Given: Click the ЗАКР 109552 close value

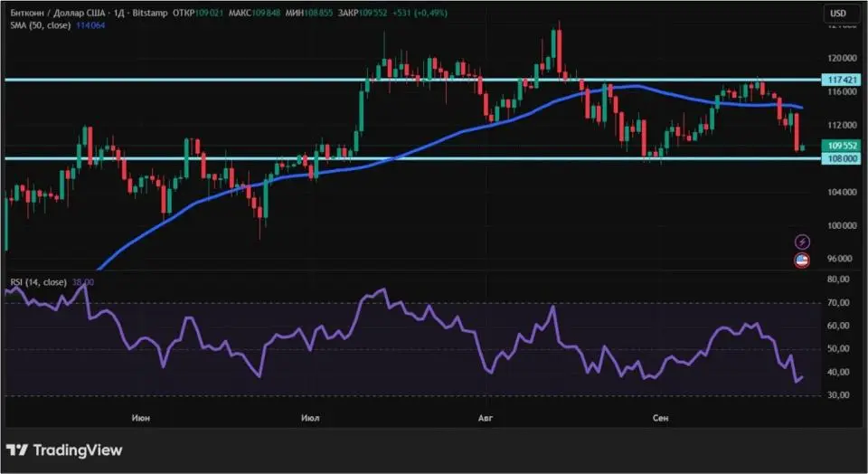Looking at the screenshot, I should (x=362, y=13).
